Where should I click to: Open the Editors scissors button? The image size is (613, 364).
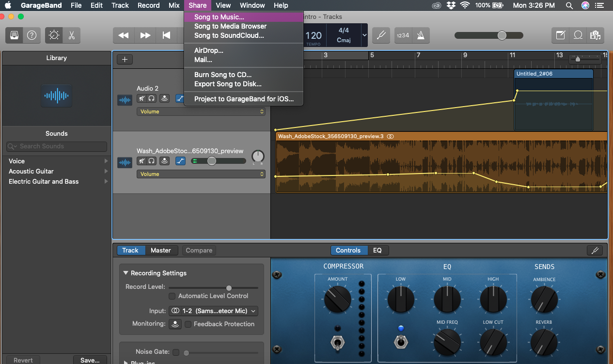tap(72, 35)
